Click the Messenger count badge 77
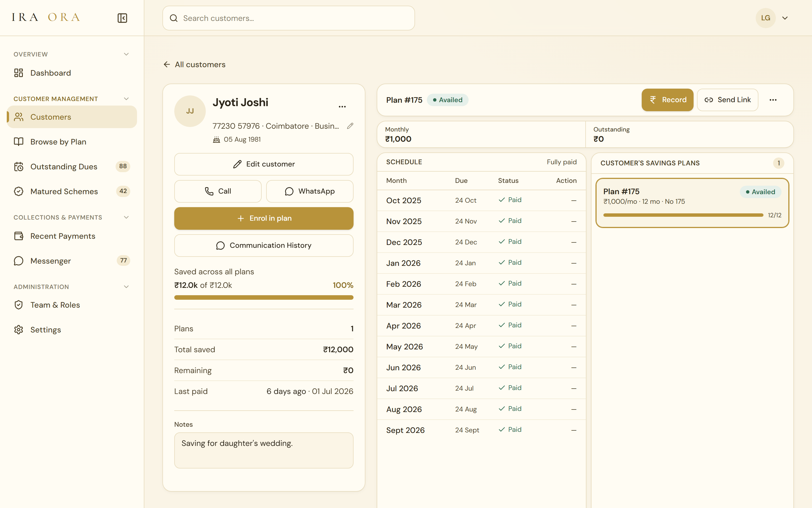Screen dimensions: 812x508 pos(123,260)
